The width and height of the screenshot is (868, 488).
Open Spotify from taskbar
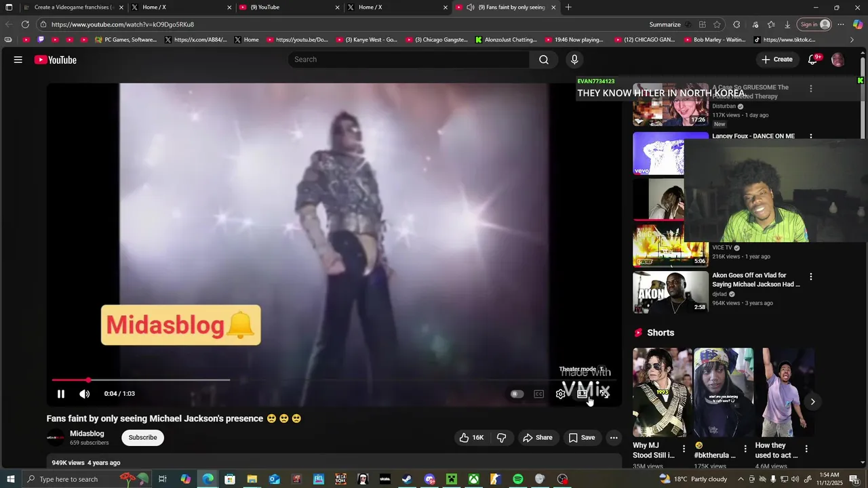click(518, 479)
